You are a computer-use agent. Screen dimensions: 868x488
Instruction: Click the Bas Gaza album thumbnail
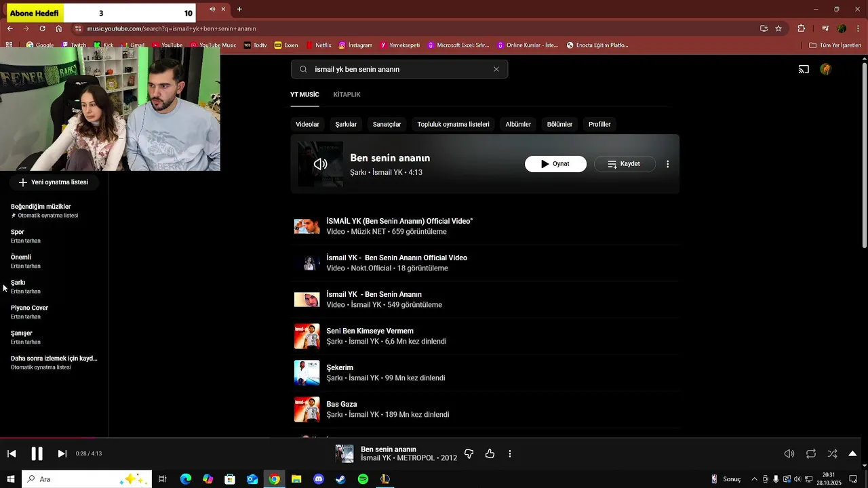(307, 409)
